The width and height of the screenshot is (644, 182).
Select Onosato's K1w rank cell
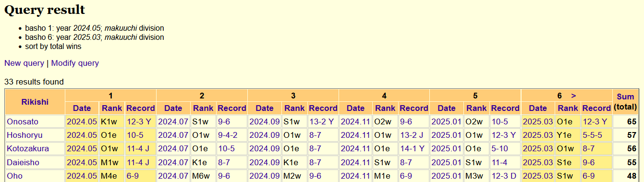point(112,122)
